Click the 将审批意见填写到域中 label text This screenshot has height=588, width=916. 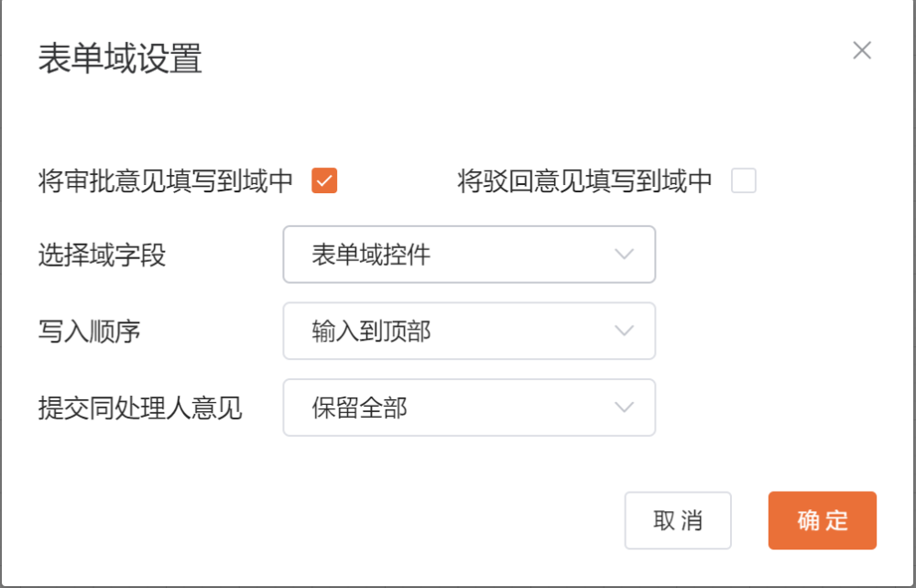click(x=166, y=181)
